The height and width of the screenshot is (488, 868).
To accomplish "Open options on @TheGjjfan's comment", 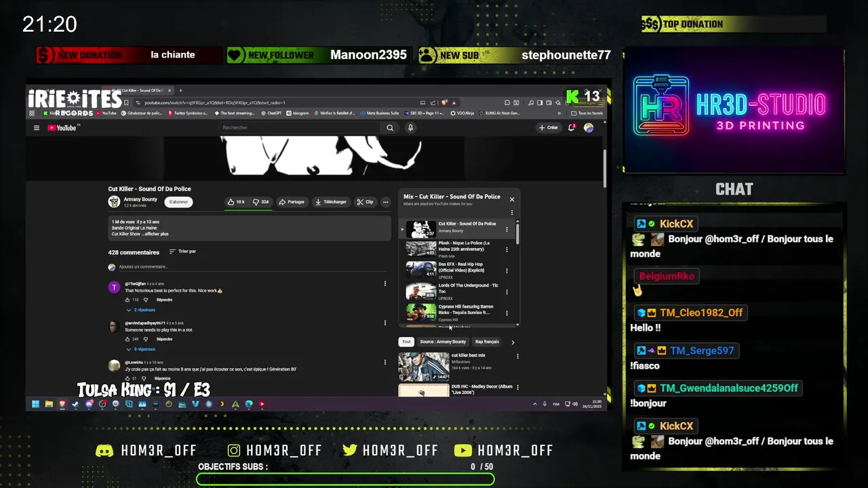I will [384, 284].
